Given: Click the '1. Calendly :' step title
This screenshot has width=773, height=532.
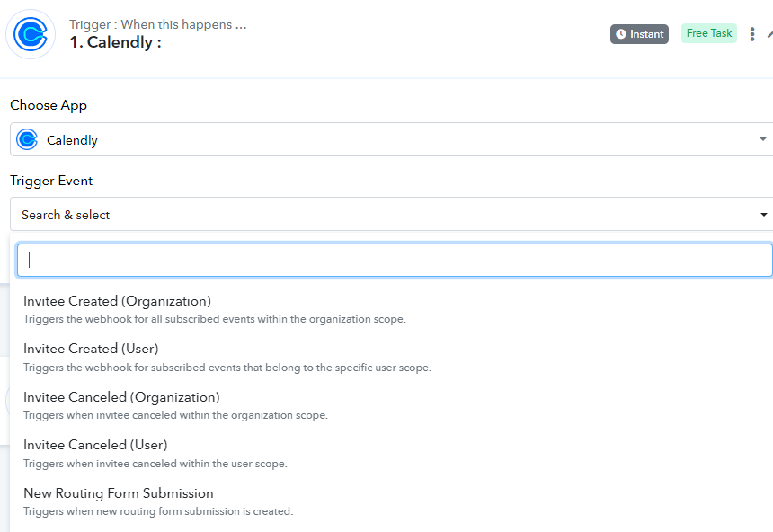Looking at the screenshot, I should point(115,42).
